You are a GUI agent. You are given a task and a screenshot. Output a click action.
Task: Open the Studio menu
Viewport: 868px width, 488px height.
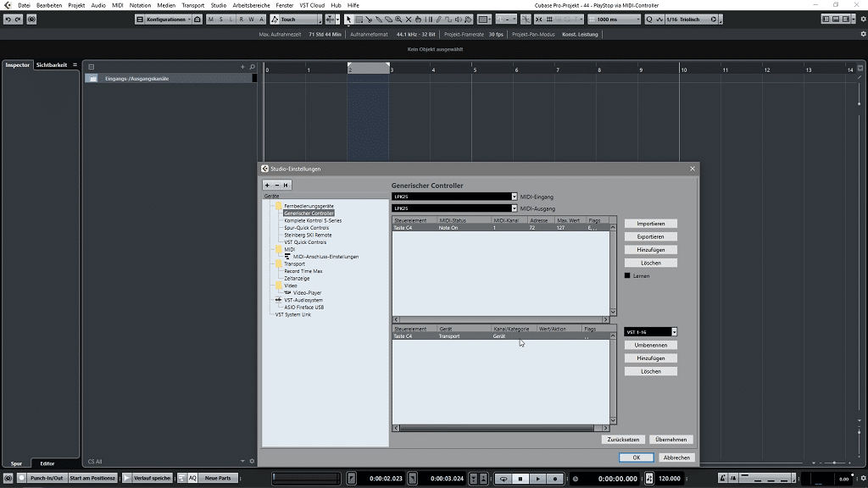coord(218,6)
